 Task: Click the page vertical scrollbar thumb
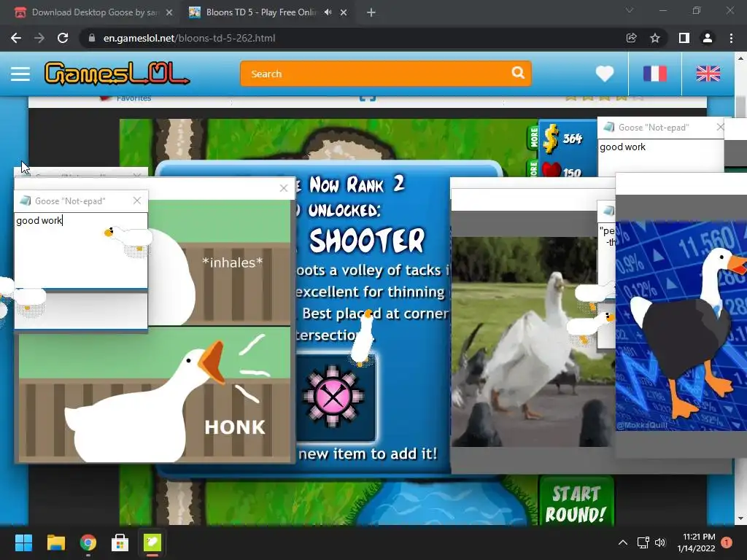(x=740, y=106)
